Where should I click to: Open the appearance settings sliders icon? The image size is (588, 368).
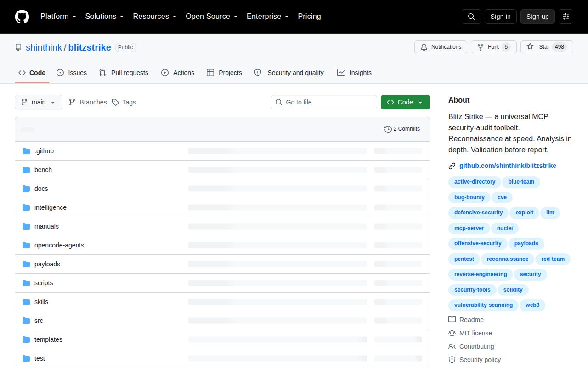(566, 17)
